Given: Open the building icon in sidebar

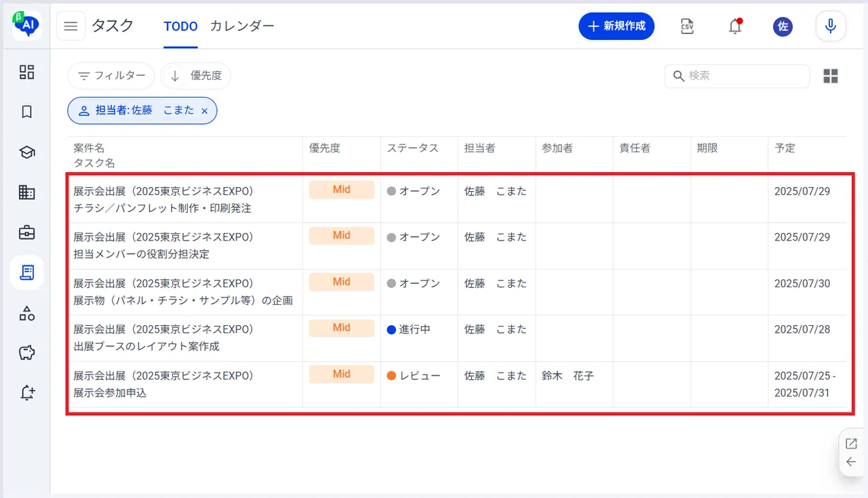Looking at the screenshot, I should [27, 192].
